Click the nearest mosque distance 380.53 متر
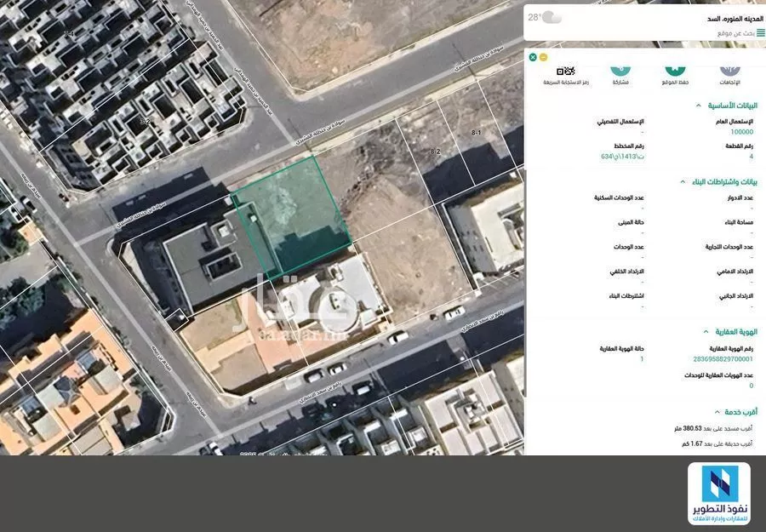The width and height of the screenshot is (766, 532). point(713,429)
